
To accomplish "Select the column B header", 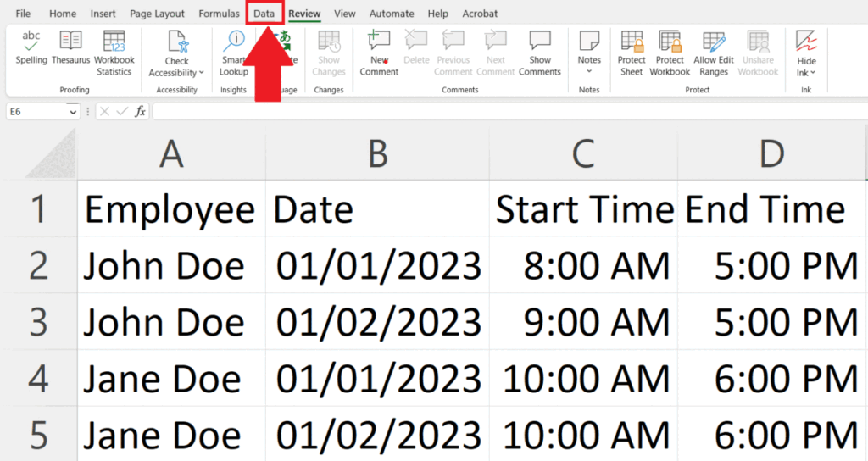I will pos(377,153).
